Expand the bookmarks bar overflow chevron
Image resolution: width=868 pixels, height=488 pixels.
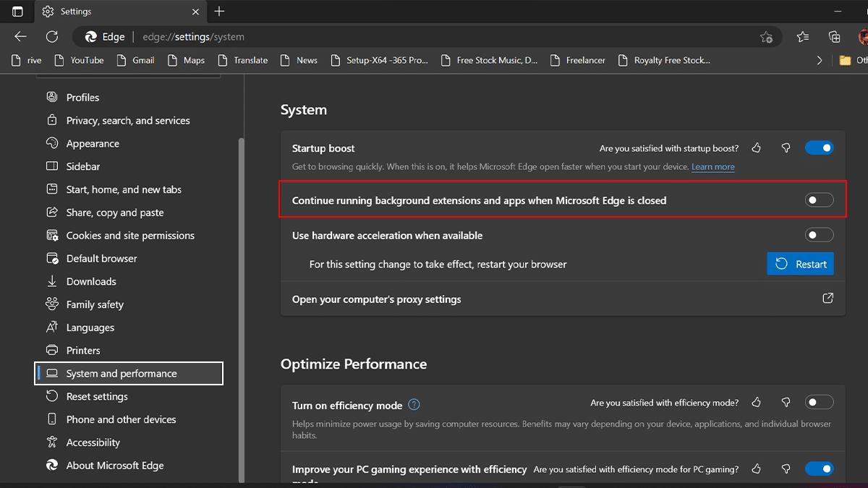(x=819, y=61)
